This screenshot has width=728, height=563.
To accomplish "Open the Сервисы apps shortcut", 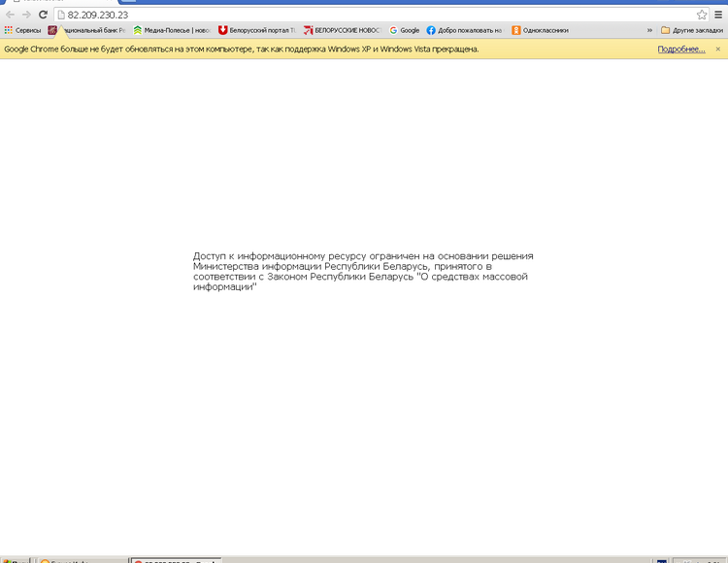I will [x=22, y=30].
